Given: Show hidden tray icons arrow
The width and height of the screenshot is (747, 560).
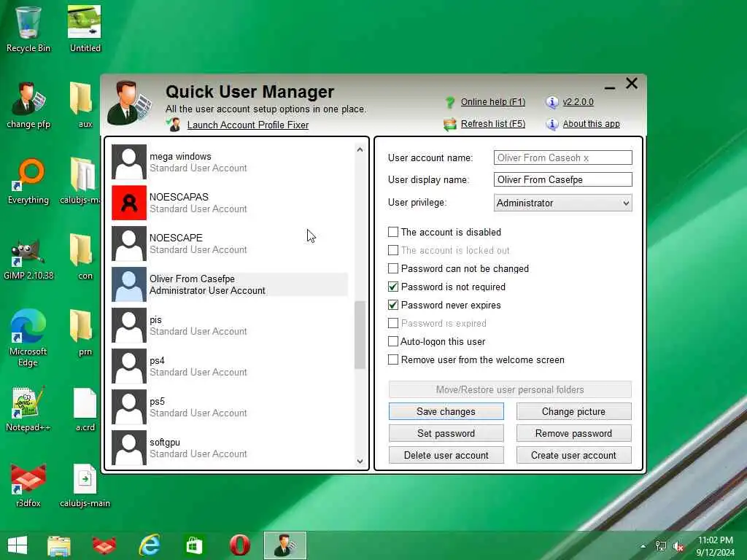Looking at the screenshot, I should click(643, 546).
